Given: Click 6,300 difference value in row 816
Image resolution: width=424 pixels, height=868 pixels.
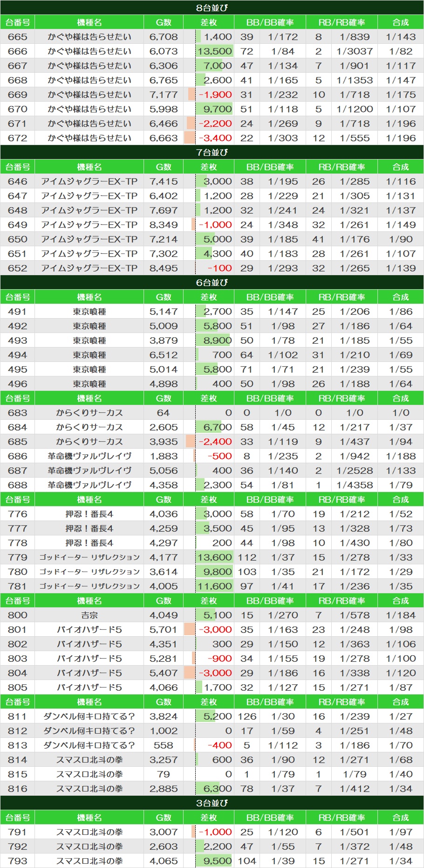Looking at the screenshot, I should click(x=218, y=789).
